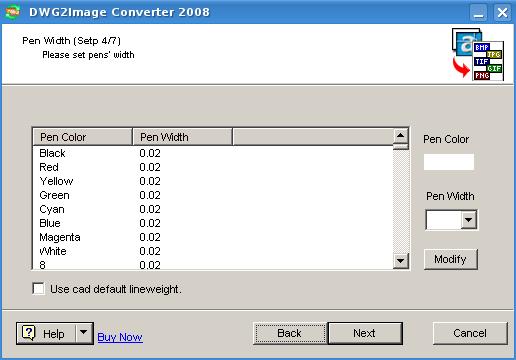Screen dimensions: 516x360
Task: Click the Modify button
Action: click(x=450, y=259)
